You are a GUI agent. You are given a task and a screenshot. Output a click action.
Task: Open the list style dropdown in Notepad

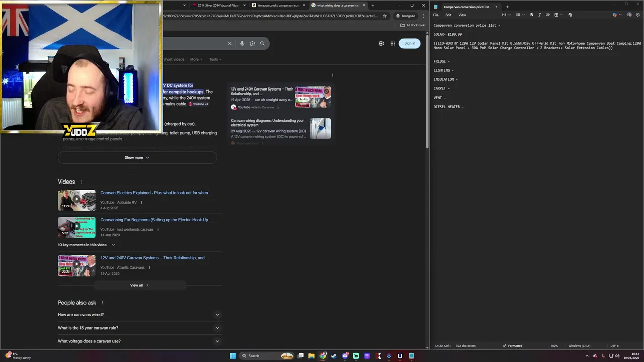click(x=519, y=15)
